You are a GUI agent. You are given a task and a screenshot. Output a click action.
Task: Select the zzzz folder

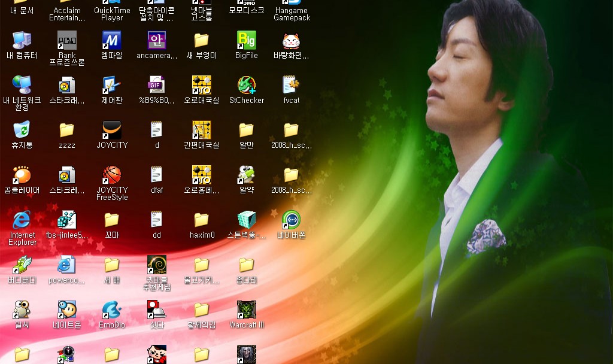click(67, 130)
